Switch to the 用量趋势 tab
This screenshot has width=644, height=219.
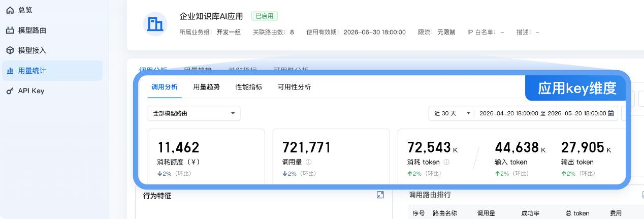click(x=206, y=87)
